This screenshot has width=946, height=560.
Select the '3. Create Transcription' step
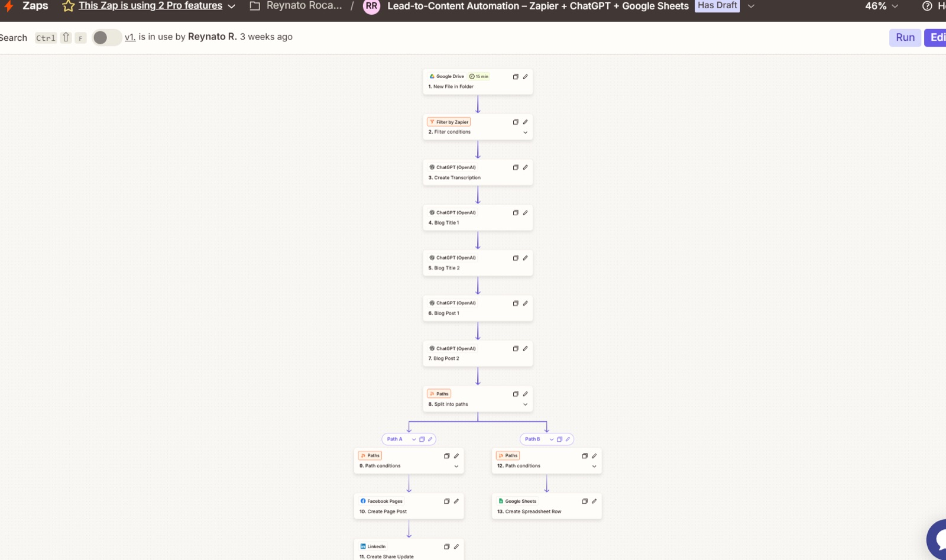[x=478, y=173]
